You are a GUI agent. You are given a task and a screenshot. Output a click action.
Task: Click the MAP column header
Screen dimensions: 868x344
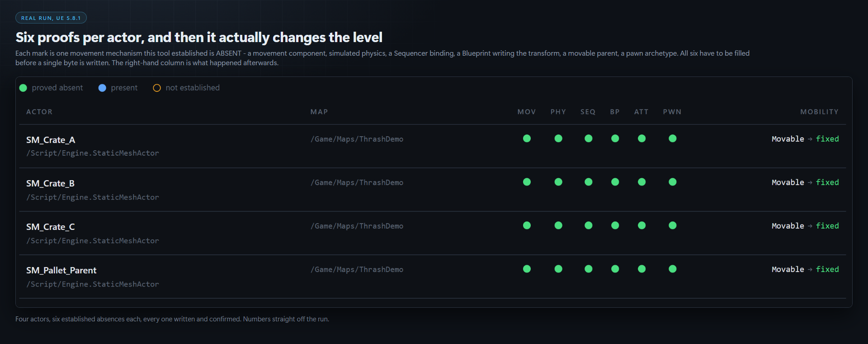tap(319, 112)
